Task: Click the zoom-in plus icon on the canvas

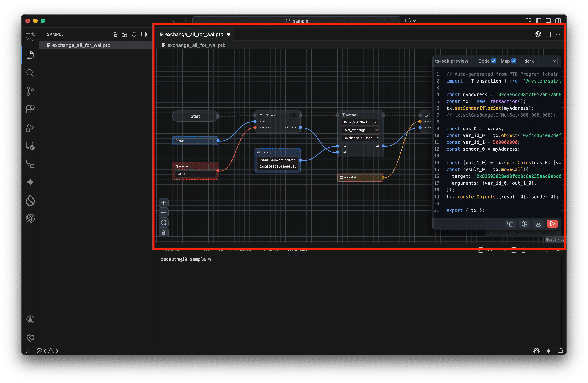Action: [x=163, y=203]
